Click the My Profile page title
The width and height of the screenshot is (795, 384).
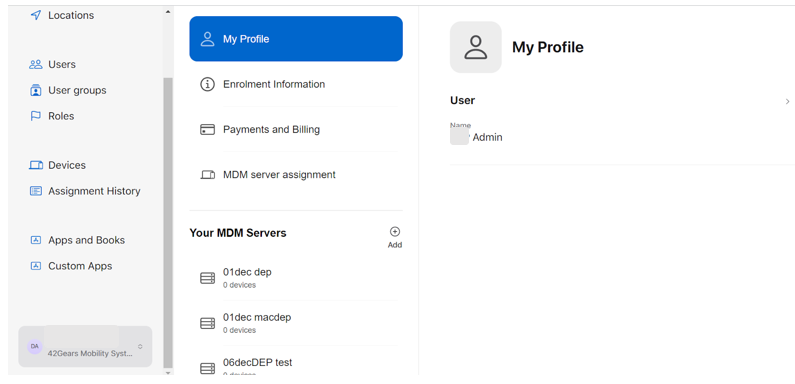pyautogui.click(x=548, y=47)
